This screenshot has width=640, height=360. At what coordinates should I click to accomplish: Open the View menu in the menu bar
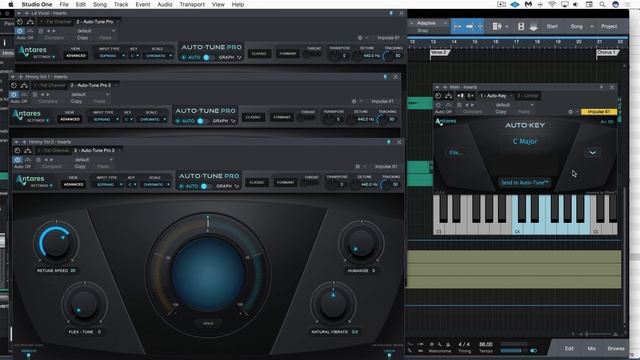tap(218, 4)
